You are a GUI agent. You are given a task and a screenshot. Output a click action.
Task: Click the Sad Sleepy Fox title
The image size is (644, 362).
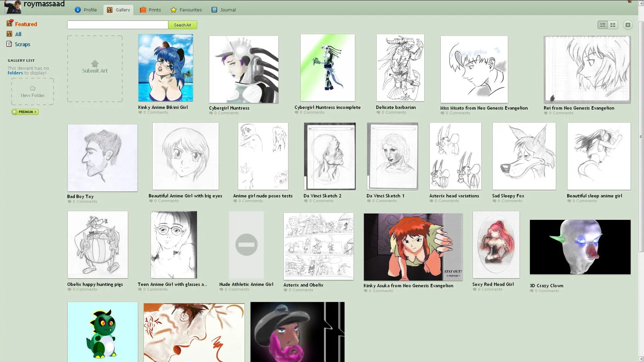pyautogui.click(x=508, y=196)
